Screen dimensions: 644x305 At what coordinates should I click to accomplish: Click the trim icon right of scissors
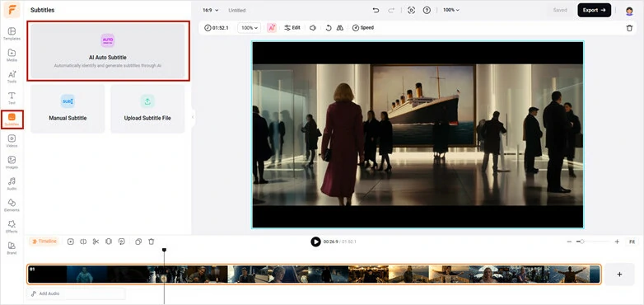pyautogui.click(x=109, y=242)
